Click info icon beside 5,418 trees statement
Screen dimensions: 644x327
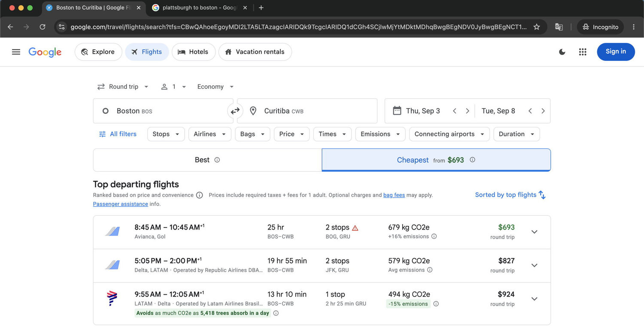coord(276,313)
